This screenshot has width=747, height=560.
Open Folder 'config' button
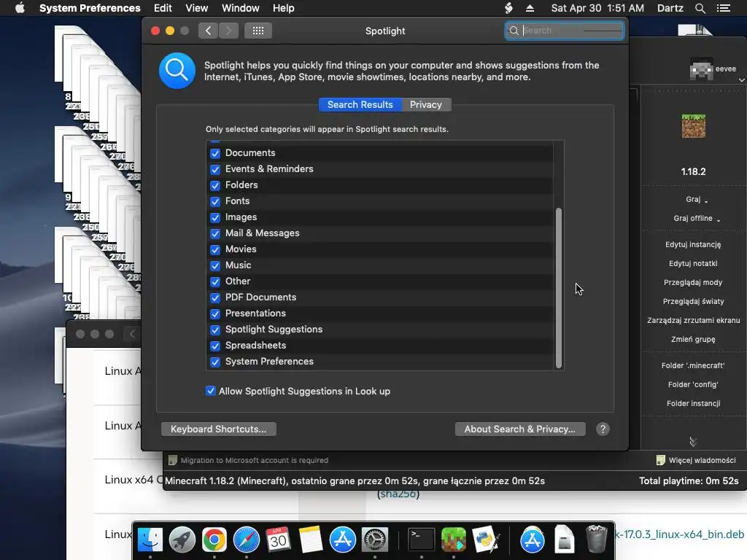tap(693, 385)
